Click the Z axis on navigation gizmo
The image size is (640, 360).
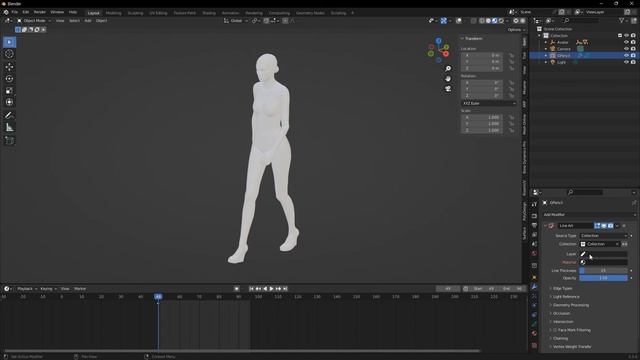(438, 41)
